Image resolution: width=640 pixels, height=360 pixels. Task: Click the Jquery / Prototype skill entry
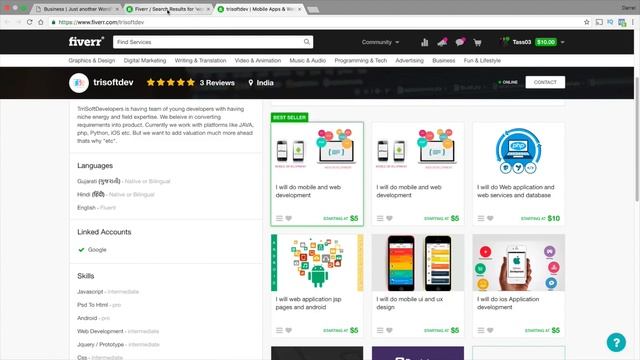click(118, 344)
